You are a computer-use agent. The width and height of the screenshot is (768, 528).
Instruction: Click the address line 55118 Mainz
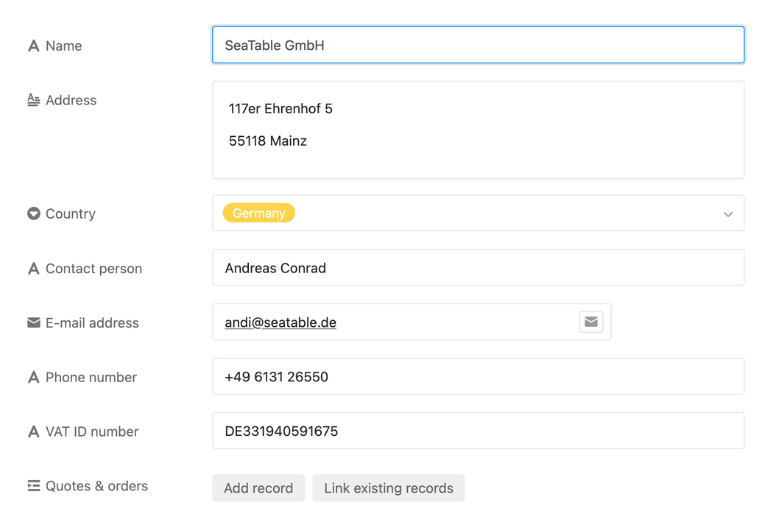tap(267, 141)
